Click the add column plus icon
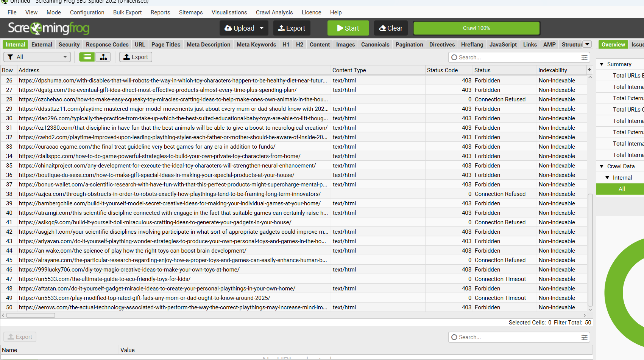 pos(589,70)
